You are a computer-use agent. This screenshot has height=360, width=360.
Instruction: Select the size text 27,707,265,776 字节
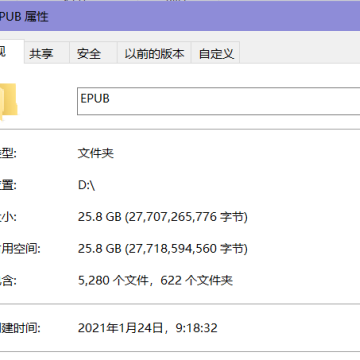(x=186, y=217)
